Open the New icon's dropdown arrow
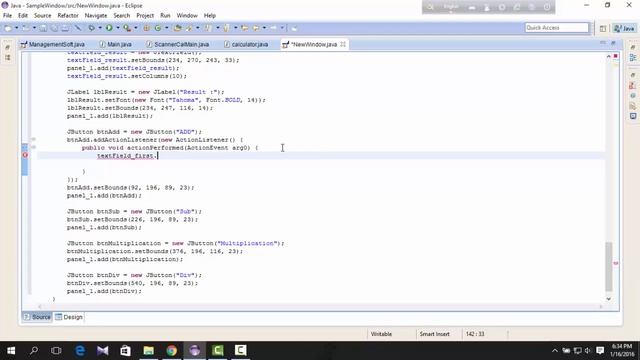 tap(16, 28)
